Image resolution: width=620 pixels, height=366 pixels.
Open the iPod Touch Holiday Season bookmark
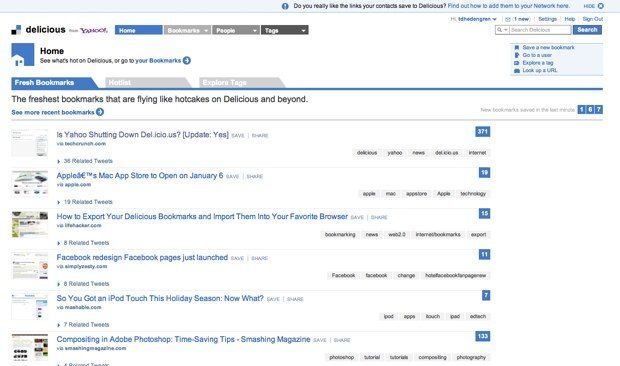coord(160,298)
